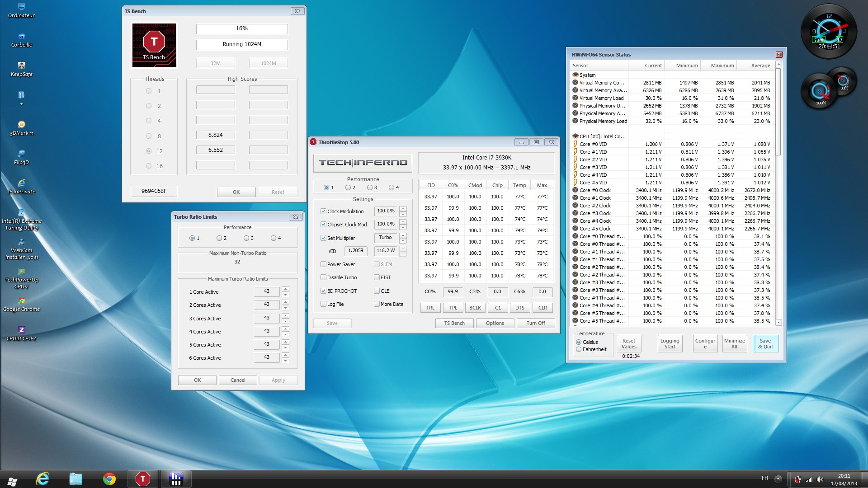Enable Disable Turbo checkbox
Image resolution: width=868 pixels, height=488 pixels.
coord(323,277)
